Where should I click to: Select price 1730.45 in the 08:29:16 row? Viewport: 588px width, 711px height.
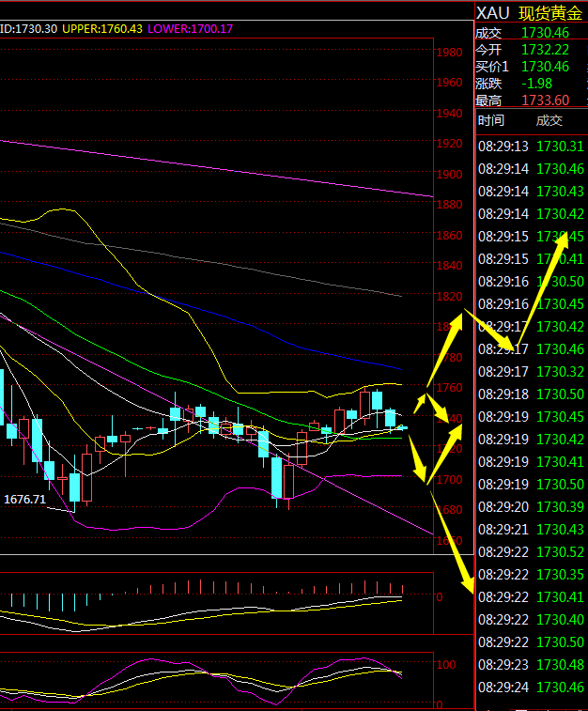(x=561, y=304)
